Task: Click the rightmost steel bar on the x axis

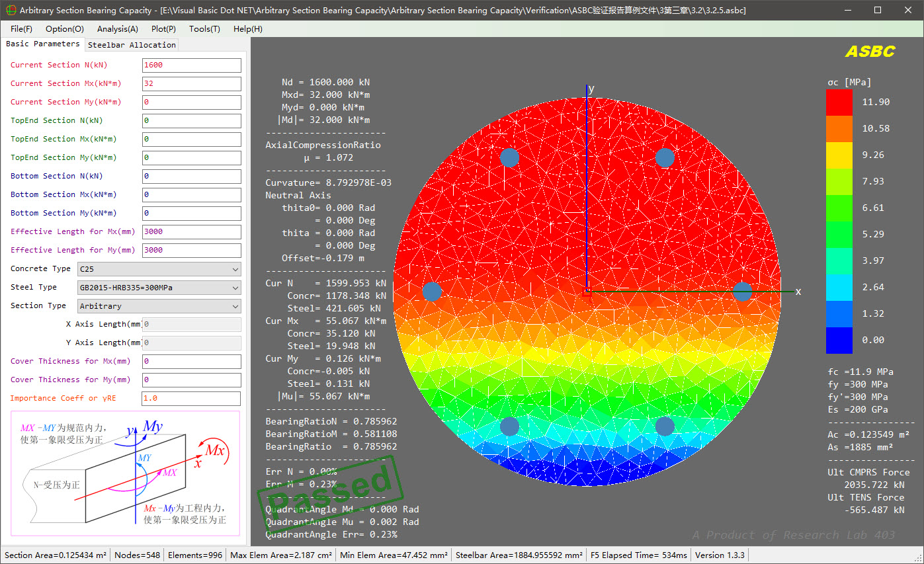Action: 742,292
